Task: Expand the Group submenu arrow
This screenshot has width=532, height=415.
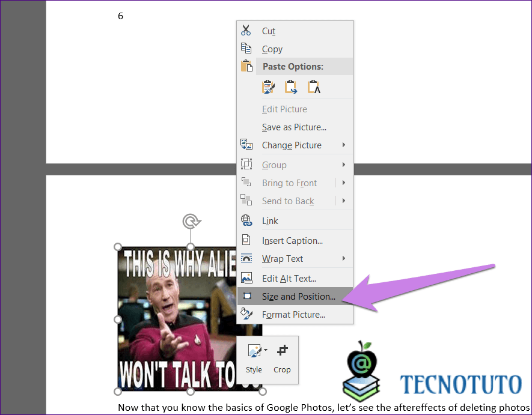Action: click(344, 165)
